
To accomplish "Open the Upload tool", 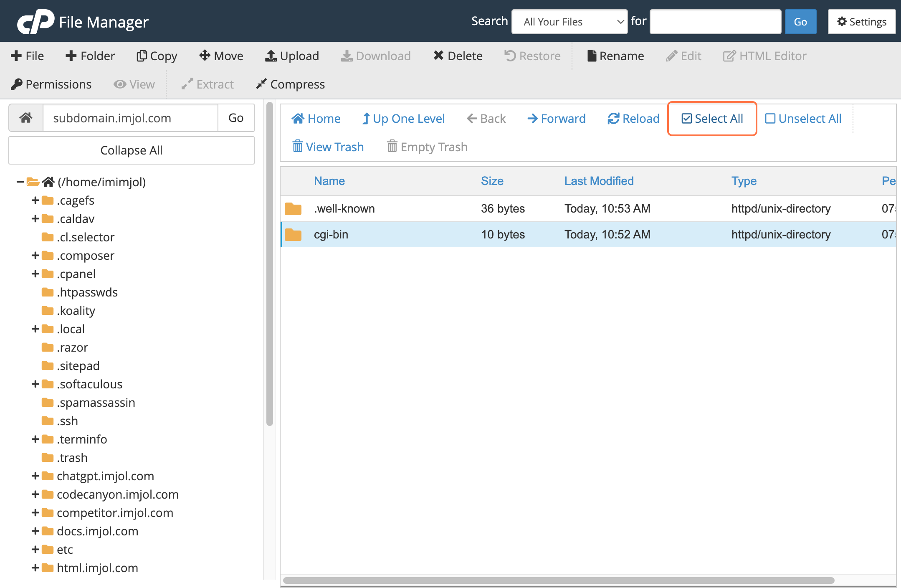I will [292, 56].
